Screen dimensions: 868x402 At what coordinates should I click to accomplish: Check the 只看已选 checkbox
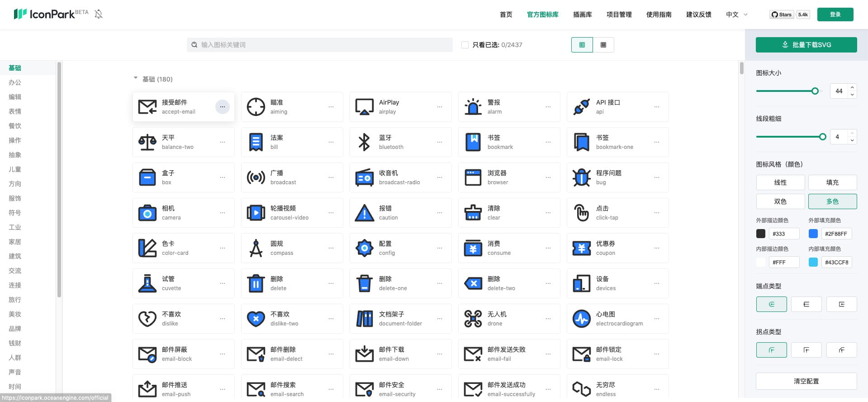click(x=465, y=45)
